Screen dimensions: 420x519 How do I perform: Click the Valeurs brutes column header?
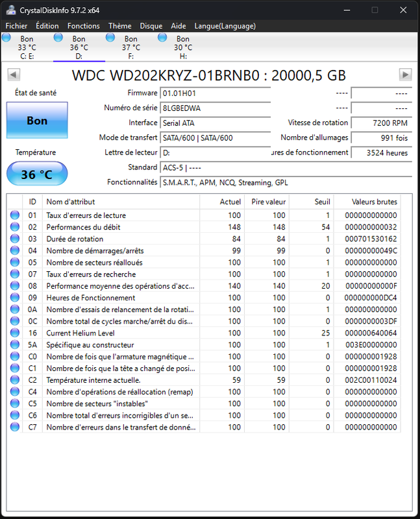pos(367,202)
